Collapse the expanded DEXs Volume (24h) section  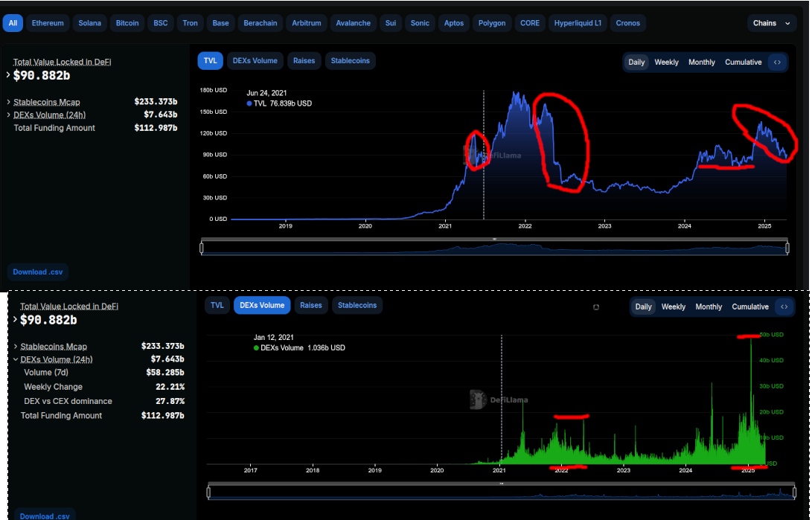[x=16, y=359]
